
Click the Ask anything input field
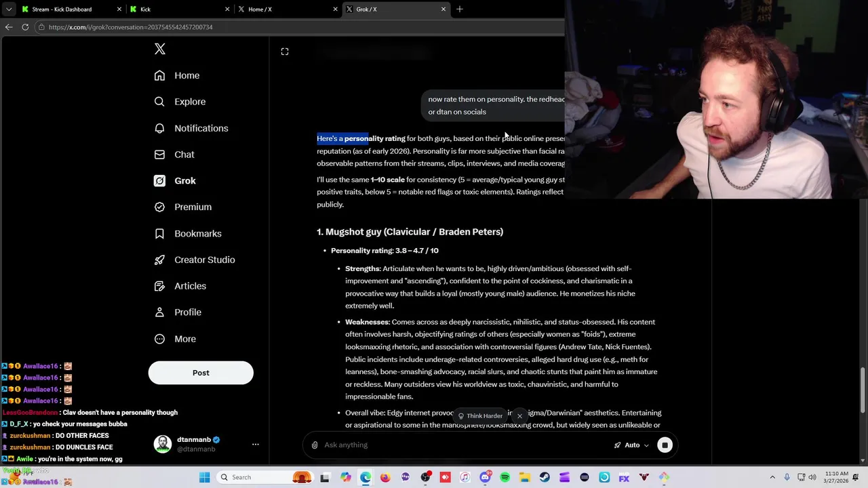tap(465, 445)
